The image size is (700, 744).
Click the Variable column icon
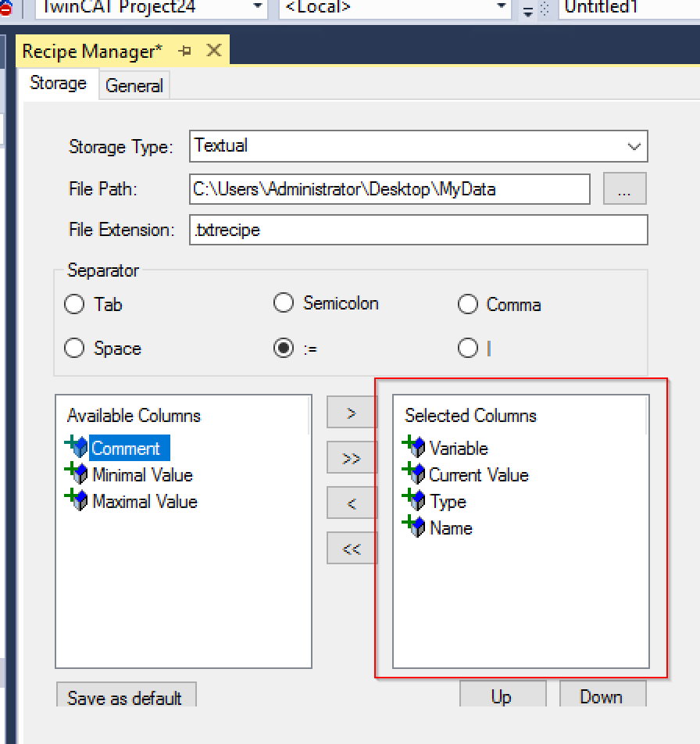pos(413,447)
